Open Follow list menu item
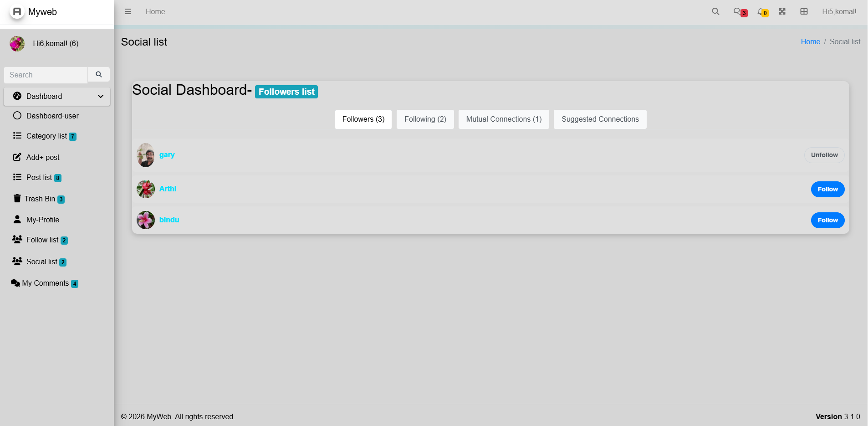The image size is (868, 426). pyautogui.click(x=57, y=240)
